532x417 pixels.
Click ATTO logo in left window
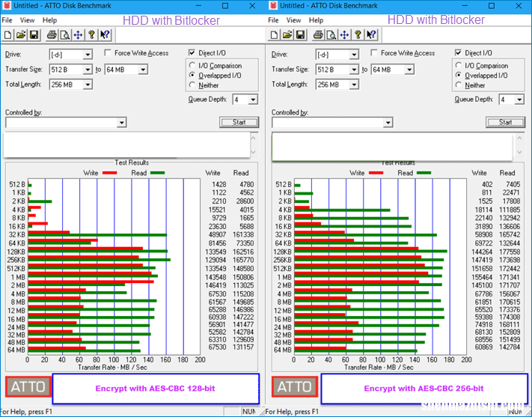pos(28,387)
